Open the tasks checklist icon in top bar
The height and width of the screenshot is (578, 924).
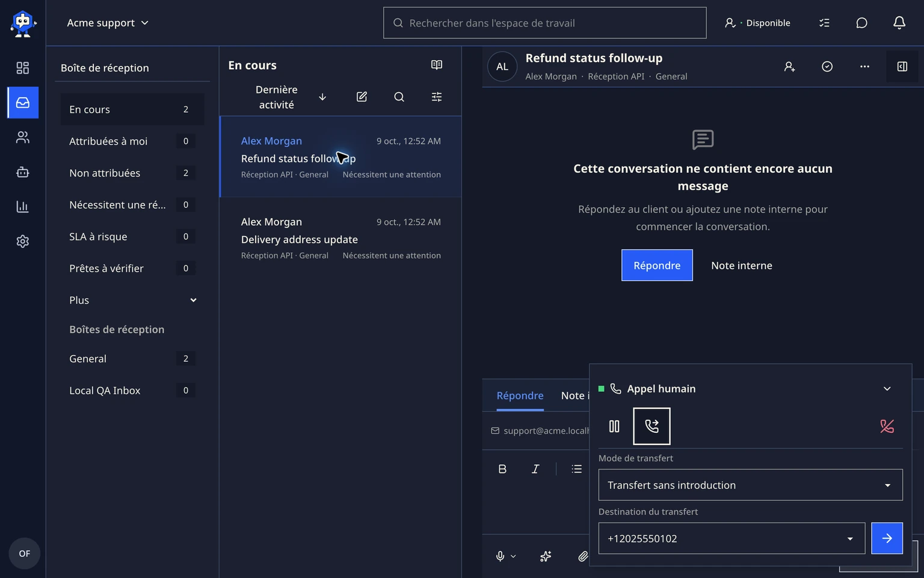824,23
